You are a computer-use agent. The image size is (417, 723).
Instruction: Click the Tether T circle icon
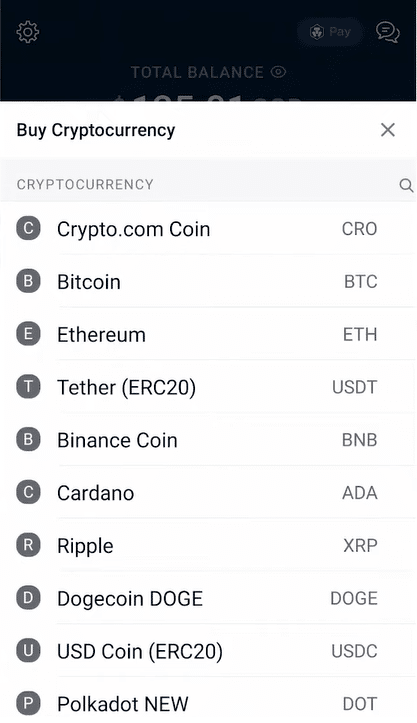[x=29, y=387]
